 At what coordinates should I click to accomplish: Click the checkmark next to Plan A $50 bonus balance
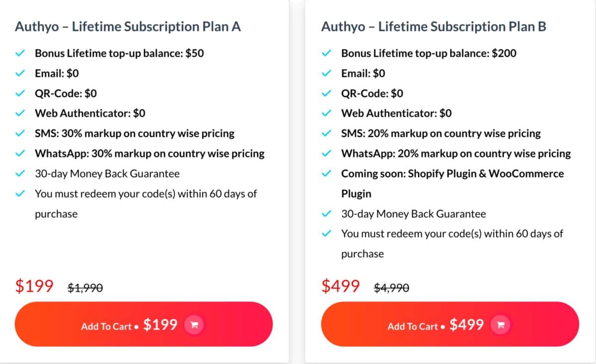[x=20, y=54]
